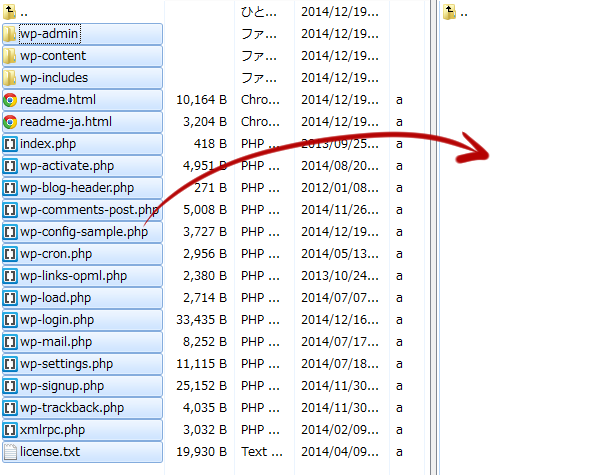600x475 pixels.
Task: Select wp-login.php file name
Action: point(57,320)
